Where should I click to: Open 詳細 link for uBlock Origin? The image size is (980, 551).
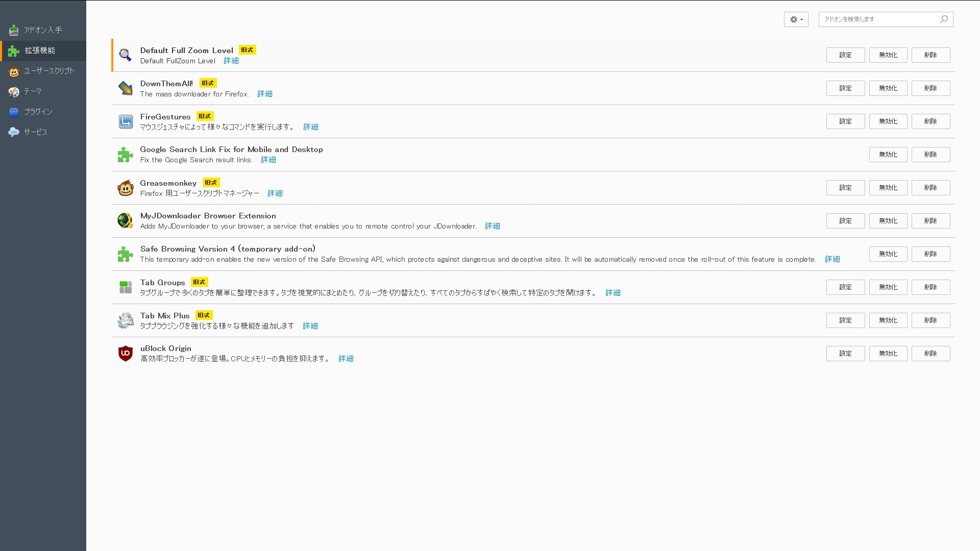tap(346, 359)
